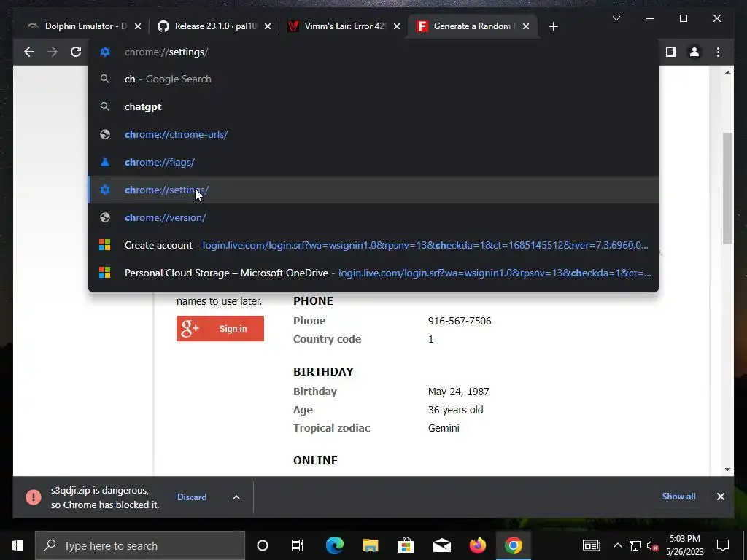Click the Type here to search box

tap(140, 545)
